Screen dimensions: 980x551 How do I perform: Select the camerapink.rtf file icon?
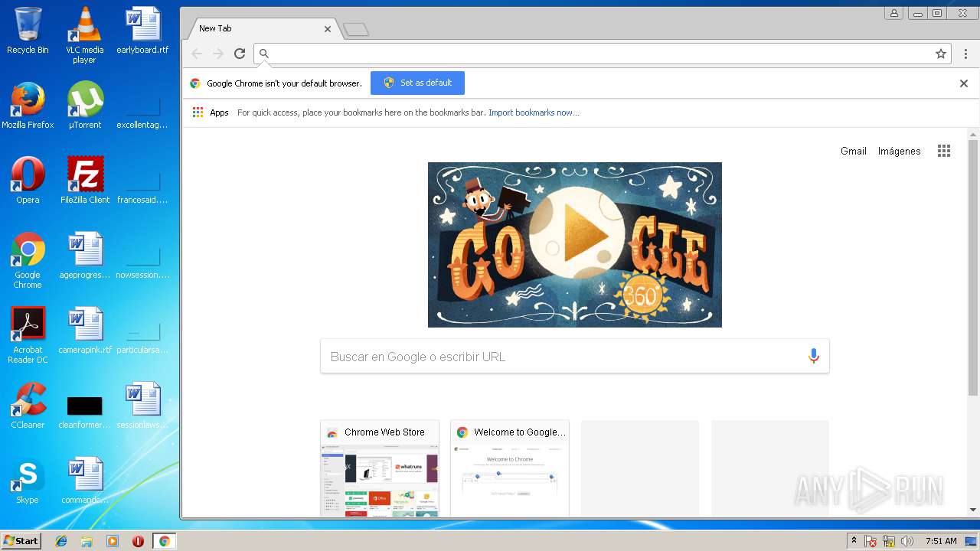[x=85, y=331]
